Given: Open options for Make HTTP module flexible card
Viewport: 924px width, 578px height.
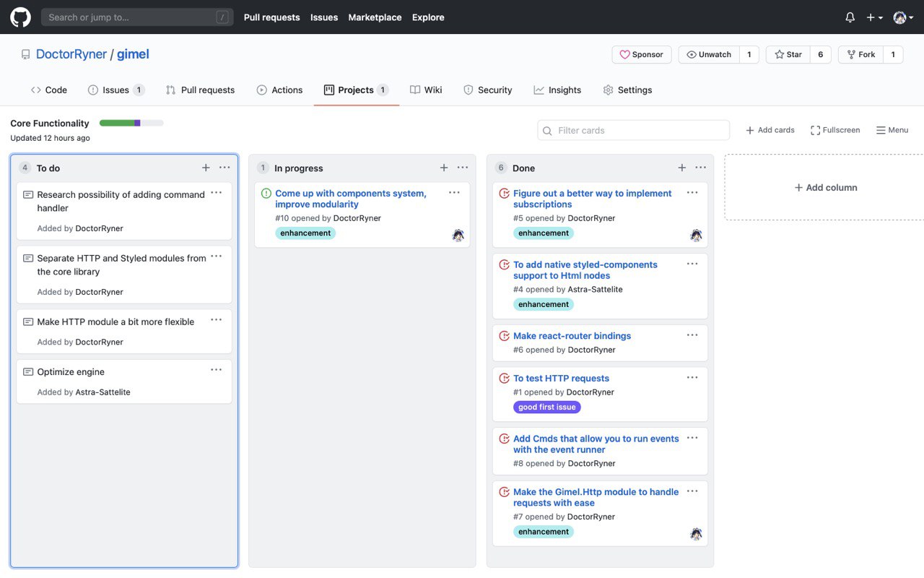Looking at the screenshot, I should pos(216,320).
